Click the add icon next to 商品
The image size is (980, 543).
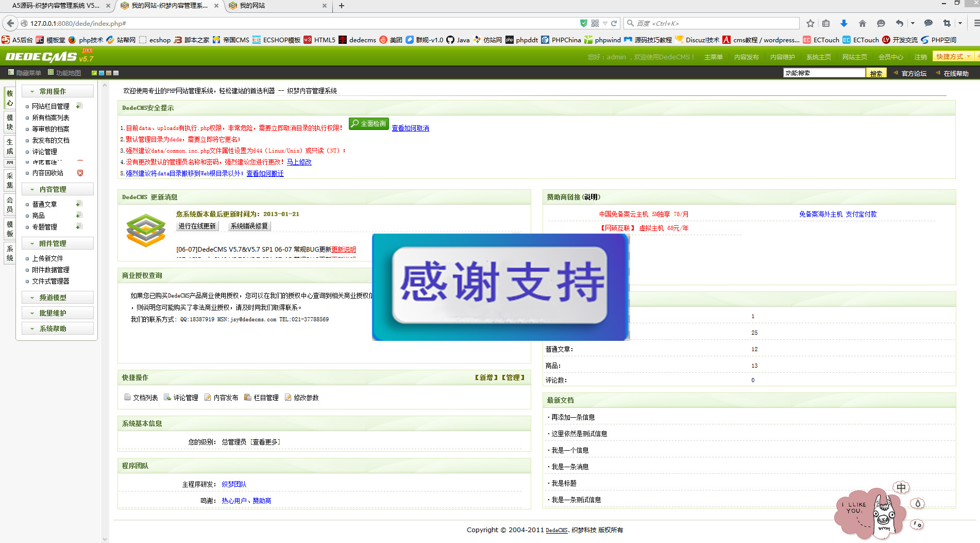tap(79, 215)
